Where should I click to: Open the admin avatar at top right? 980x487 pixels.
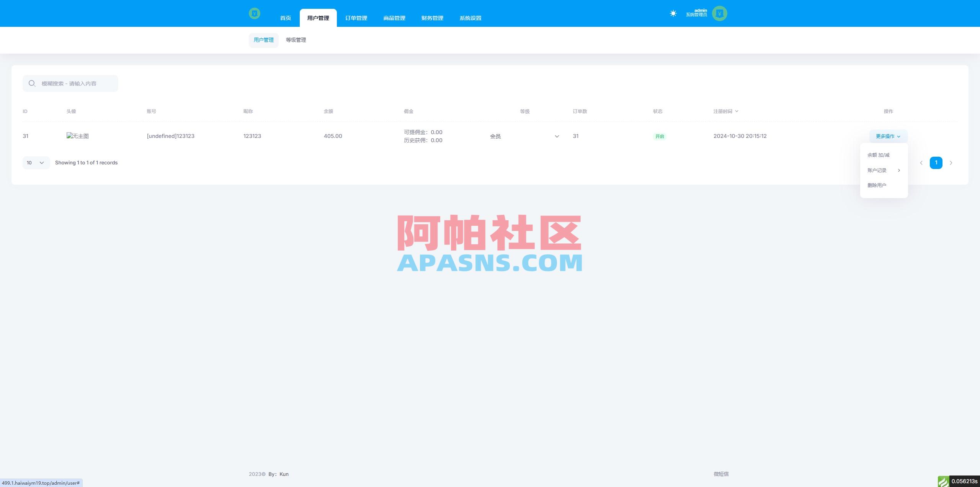[x=720, y=13]
